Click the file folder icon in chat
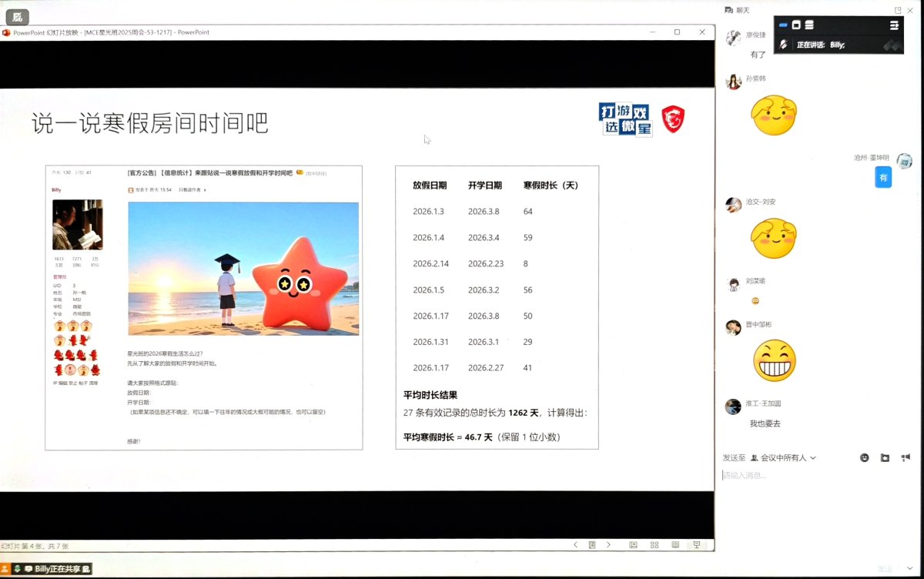The height and width of the screenshot is (579, 924). click(885, 457)
